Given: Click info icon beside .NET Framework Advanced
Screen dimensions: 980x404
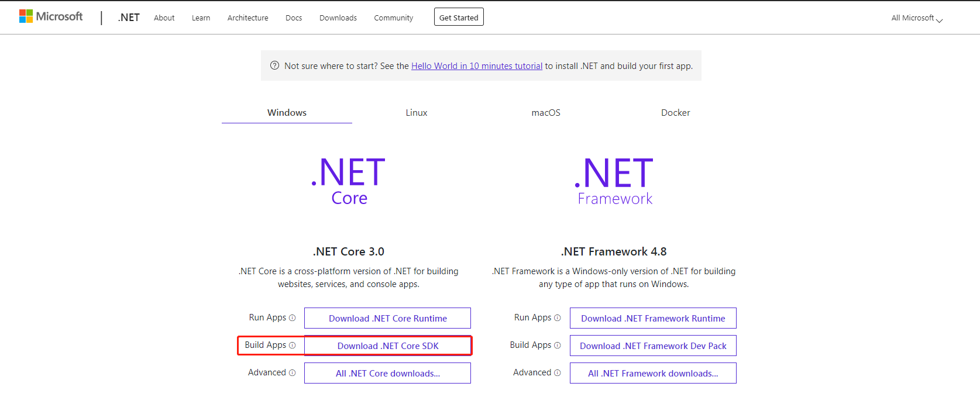Looking at the screenshot, I should click(558, 373).
